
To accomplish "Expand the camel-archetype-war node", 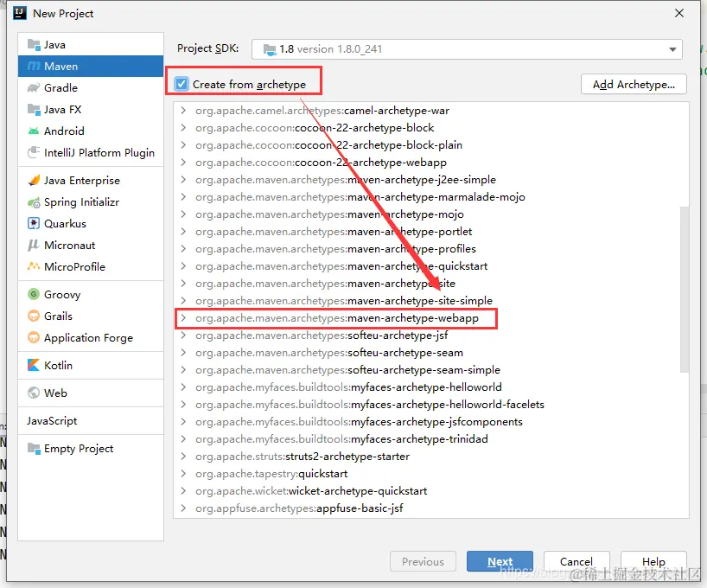I will pyautogui.click(x=183, y=111).
